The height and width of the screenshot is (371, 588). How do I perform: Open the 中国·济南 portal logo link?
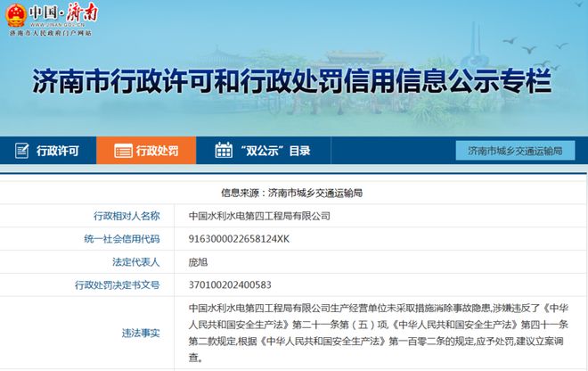(x=52, y=20)
